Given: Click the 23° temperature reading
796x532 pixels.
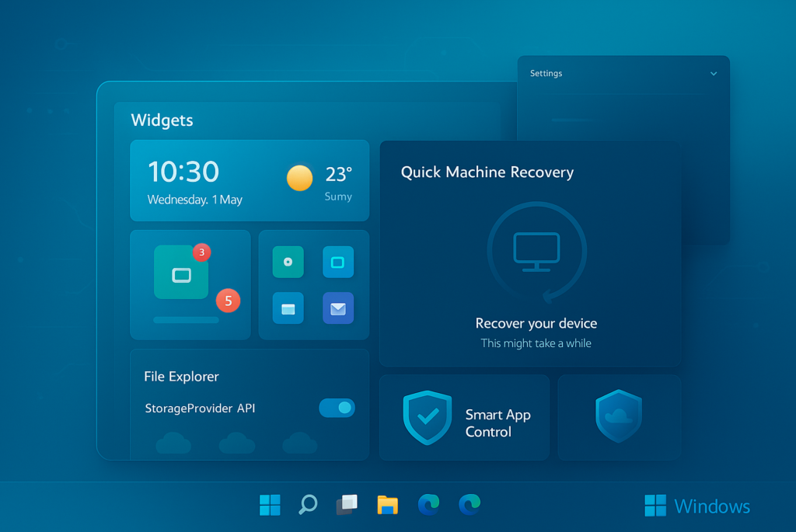Looking at the screenshot, I should pos(339,175).
